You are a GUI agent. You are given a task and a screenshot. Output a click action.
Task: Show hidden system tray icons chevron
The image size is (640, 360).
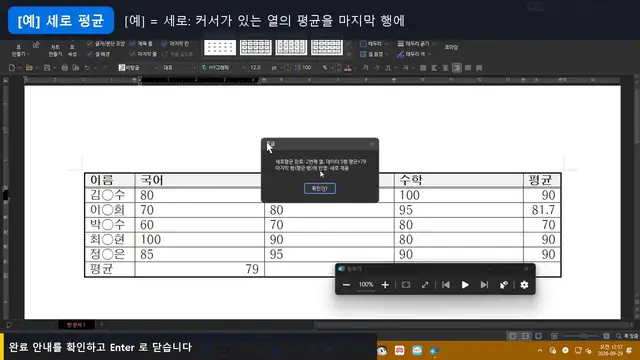[x=540, y=351]
